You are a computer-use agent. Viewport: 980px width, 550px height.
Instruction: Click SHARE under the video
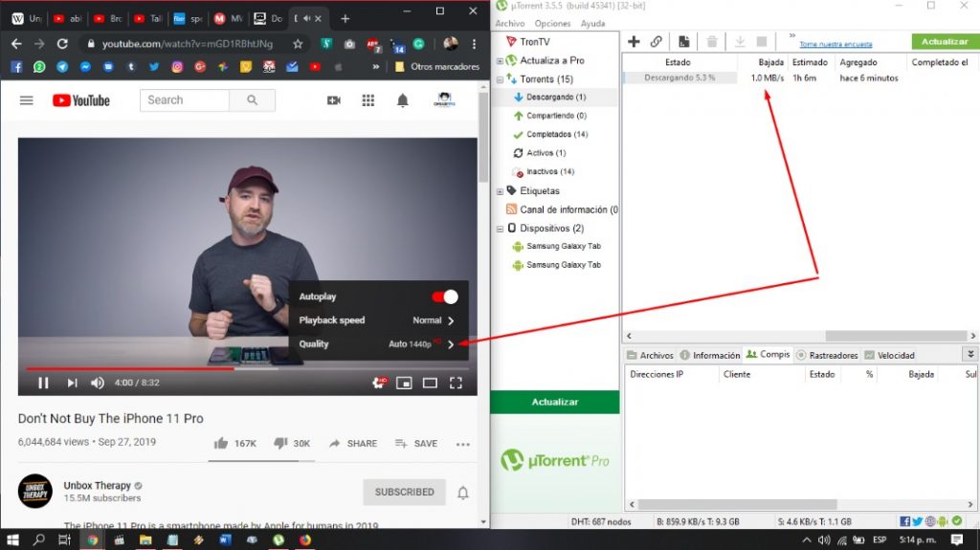(353, 443)
